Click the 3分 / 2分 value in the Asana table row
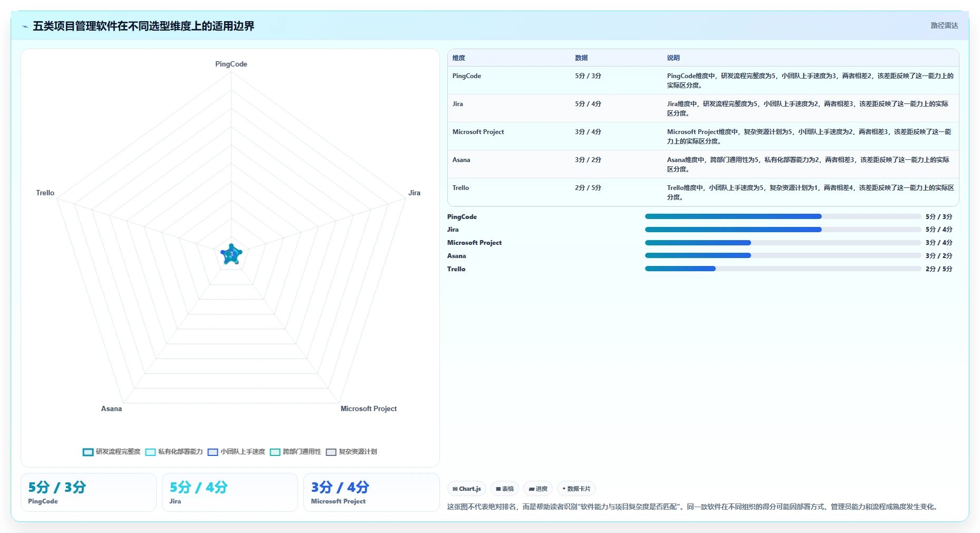Viewport: 980px width, 533px height. (x=588, y=160)
